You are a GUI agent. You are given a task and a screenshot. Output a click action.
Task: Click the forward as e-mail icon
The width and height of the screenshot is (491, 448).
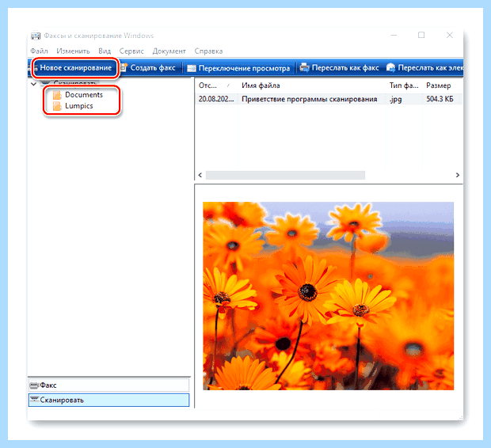[390, 67]
